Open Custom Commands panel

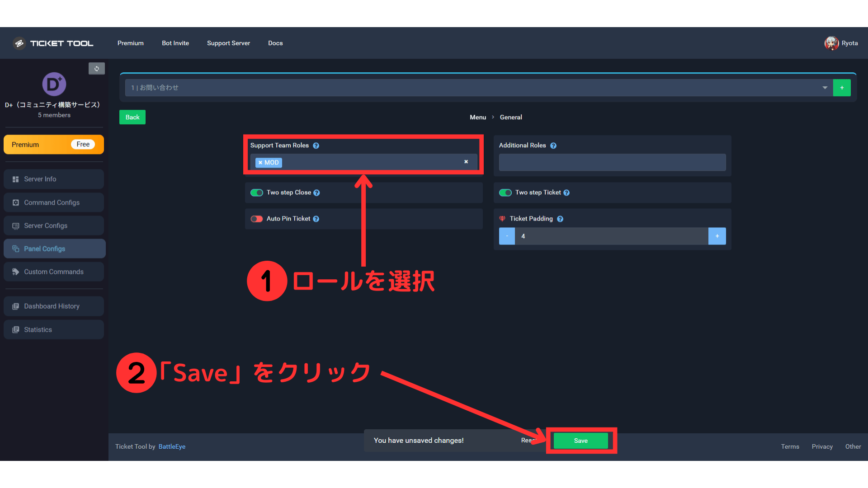pos(53,272)
